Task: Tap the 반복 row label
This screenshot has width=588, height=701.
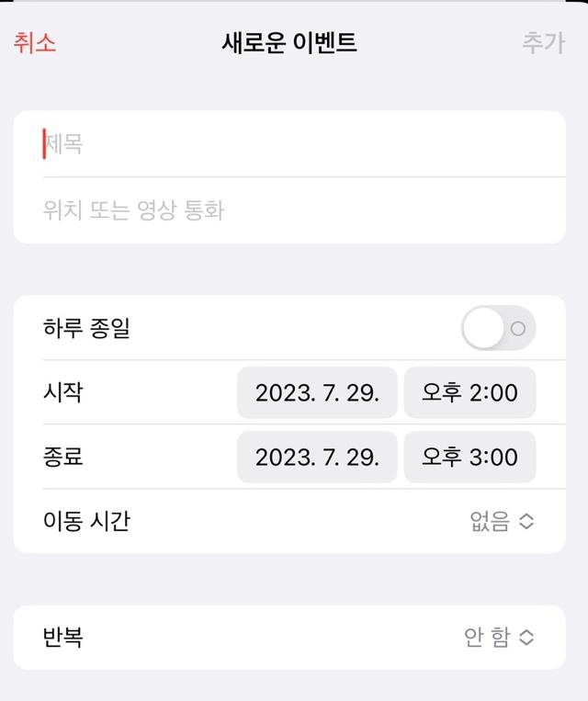Action: pyautogui.click(x=62, y=638)
